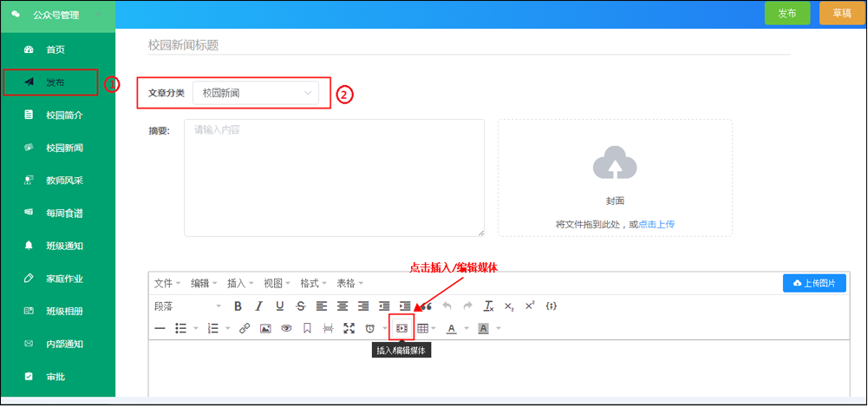The width and height of the screenshot is (868, 408).
Task: Expand background color palette arrow
Action: point(499,329)
